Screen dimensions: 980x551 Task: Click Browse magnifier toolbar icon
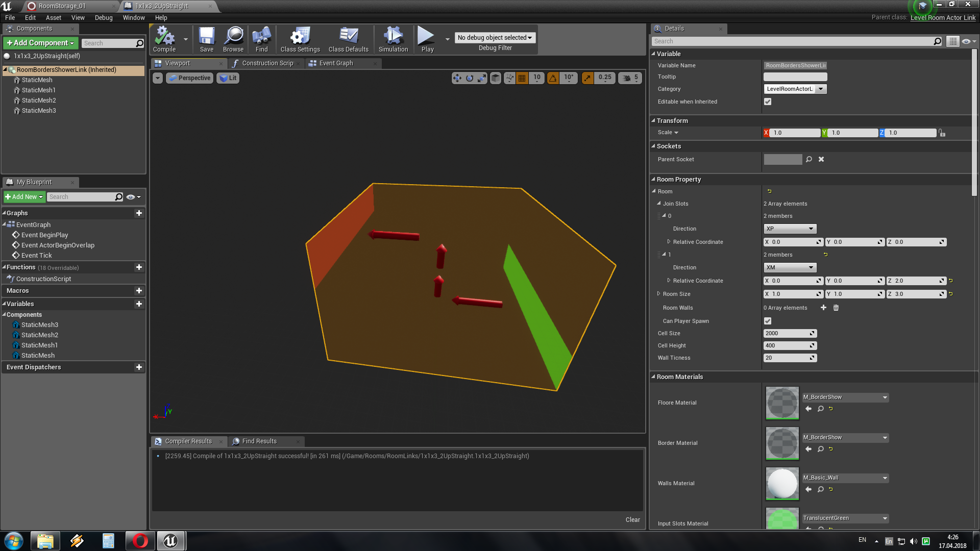click(233, 39)
